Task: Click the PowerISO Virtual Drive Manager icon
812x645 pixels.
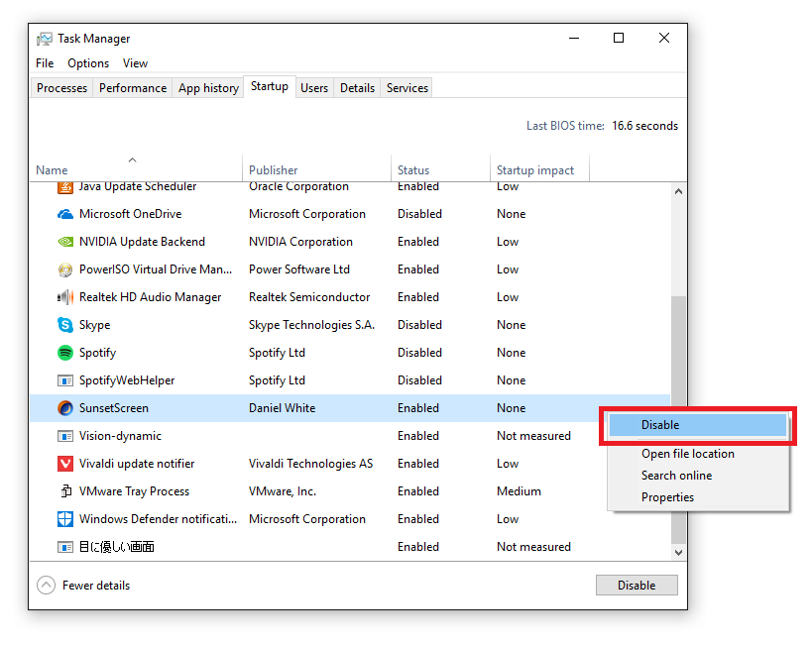Action: coord(64,269)
